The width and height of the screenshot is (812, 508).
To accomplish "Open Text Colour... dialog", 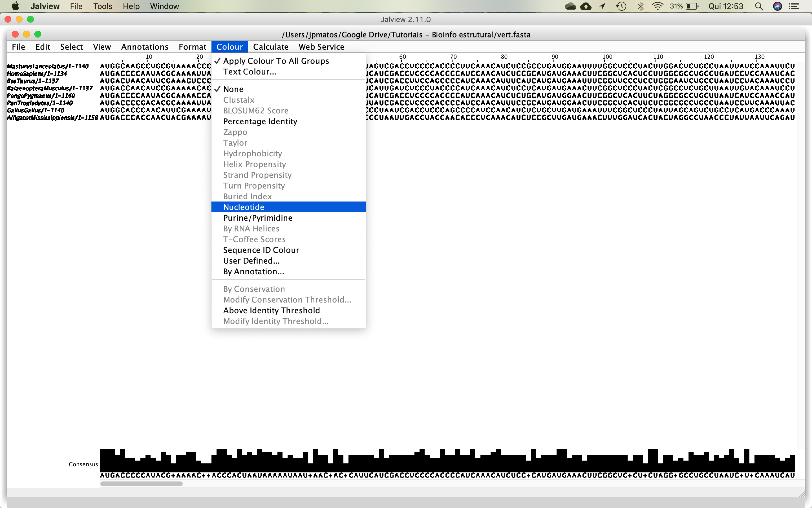I will click(x=288, y=72).
